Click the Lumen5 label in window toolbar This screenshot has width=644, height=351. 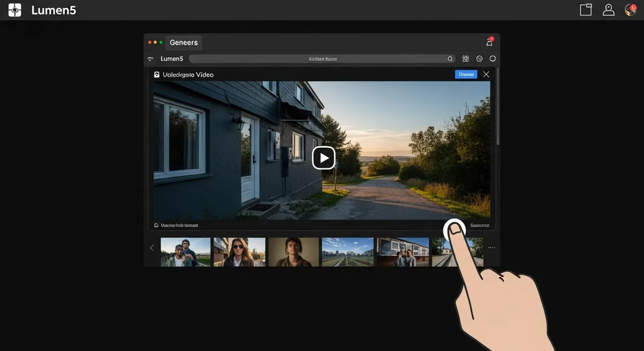pyautogui.click(x=172, y=59)
